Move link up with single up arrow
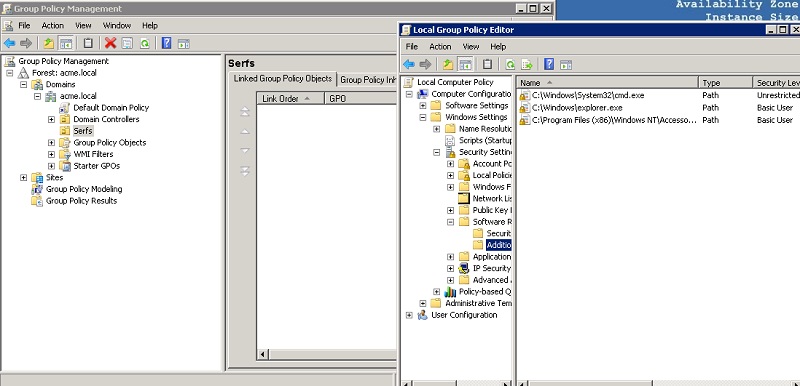800x386 pixels. (x=245, y=132)
